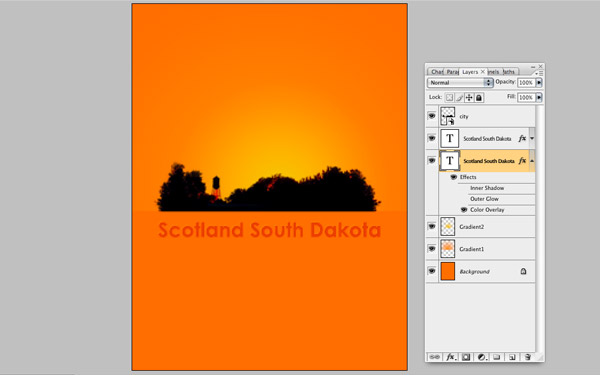600x375 pixels.
Task: Click the Layers panel vertical scrollbar
Action: (539, 228)
